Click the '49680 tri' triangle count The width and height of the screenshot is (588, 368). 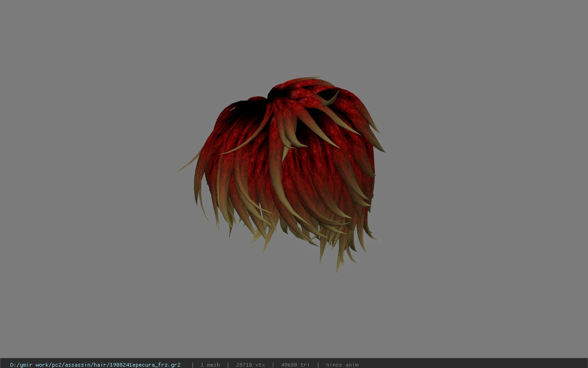295,365
